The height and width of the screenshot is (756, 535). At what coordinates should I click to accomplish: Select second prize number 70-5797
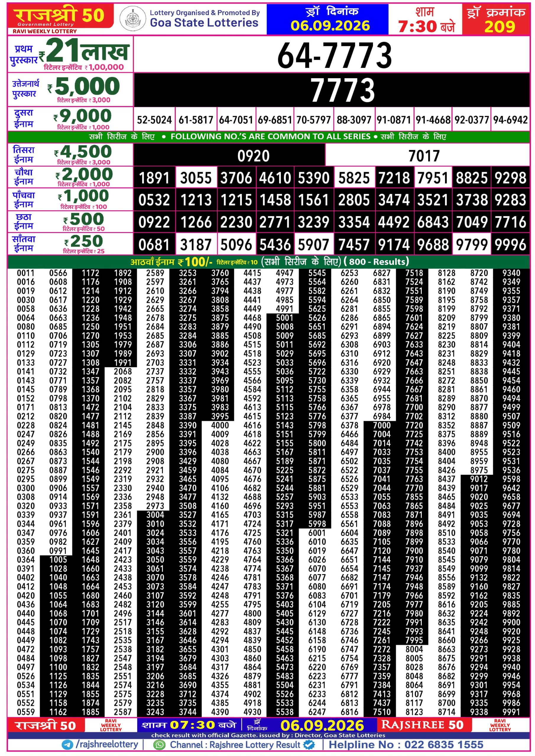tap(314, 120)
